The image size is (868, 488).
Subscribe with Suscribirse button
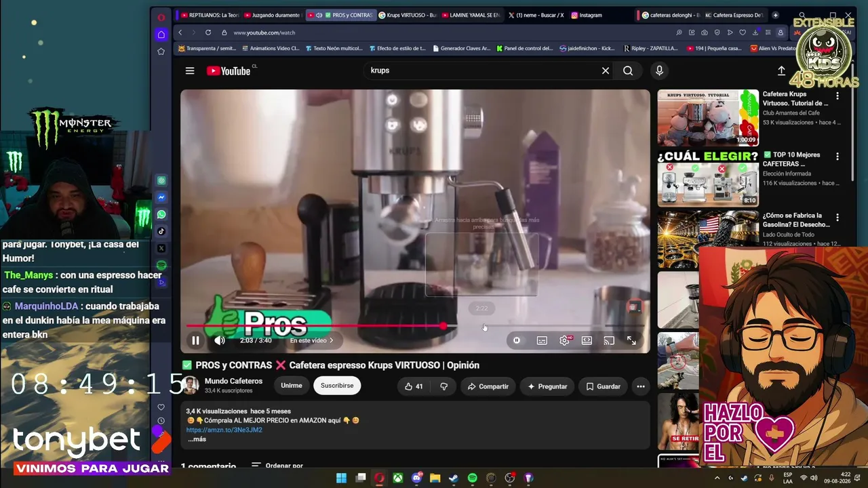pos(337,386)
